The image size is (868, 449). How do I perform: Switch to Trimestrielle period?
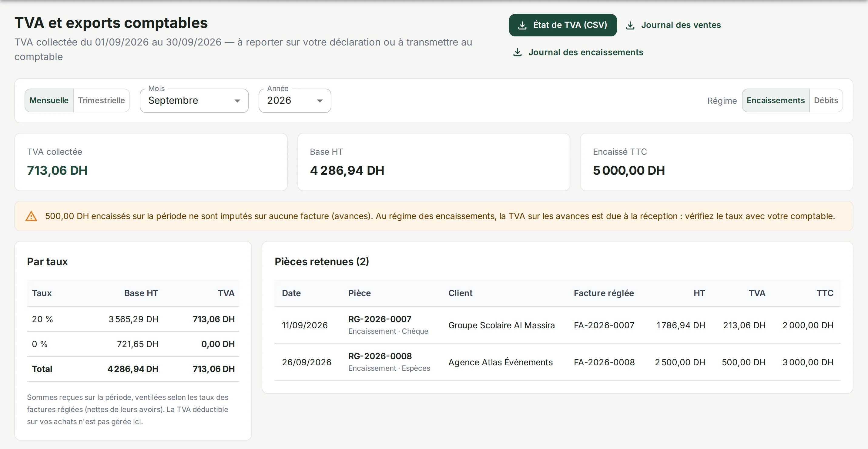(102, 100)
